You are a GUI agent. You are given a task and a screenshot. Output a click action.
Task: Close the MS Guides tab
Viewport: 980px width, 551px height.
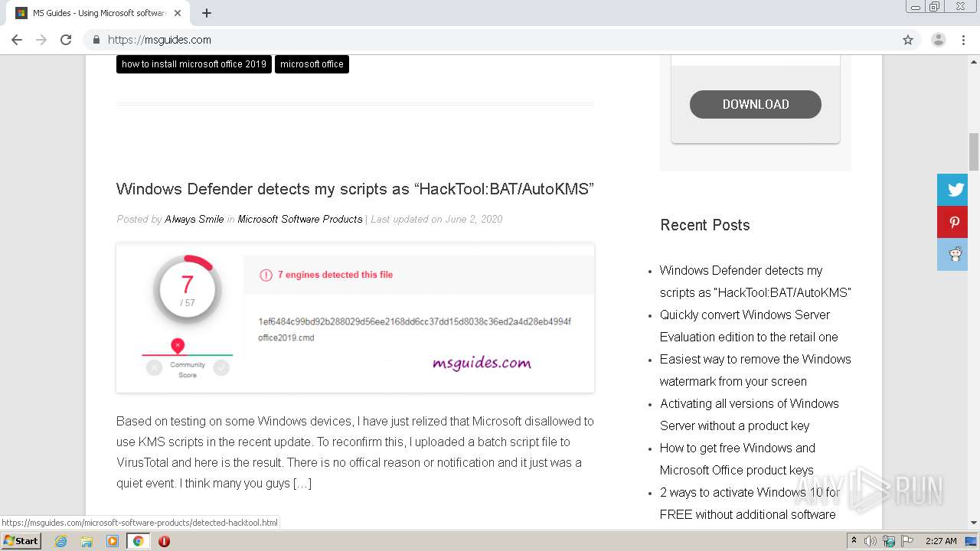point(178,13)
